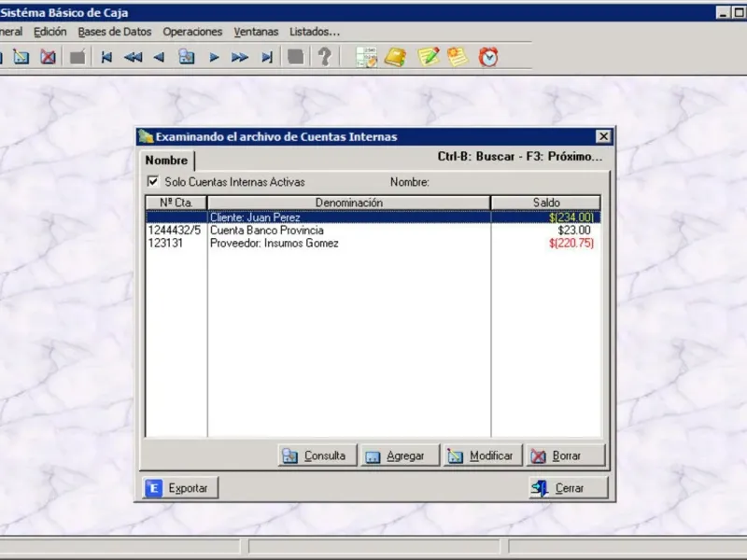The image size is (747, 560).
Task: Click the Consulta button
Action: [317, 455]
